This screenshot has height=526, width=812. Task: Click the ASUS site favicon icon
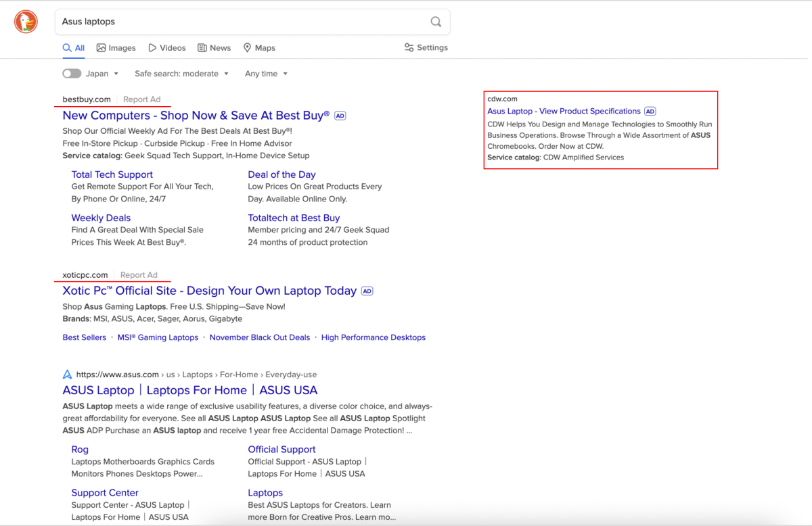pyautogui.click(x=67, y=375)
